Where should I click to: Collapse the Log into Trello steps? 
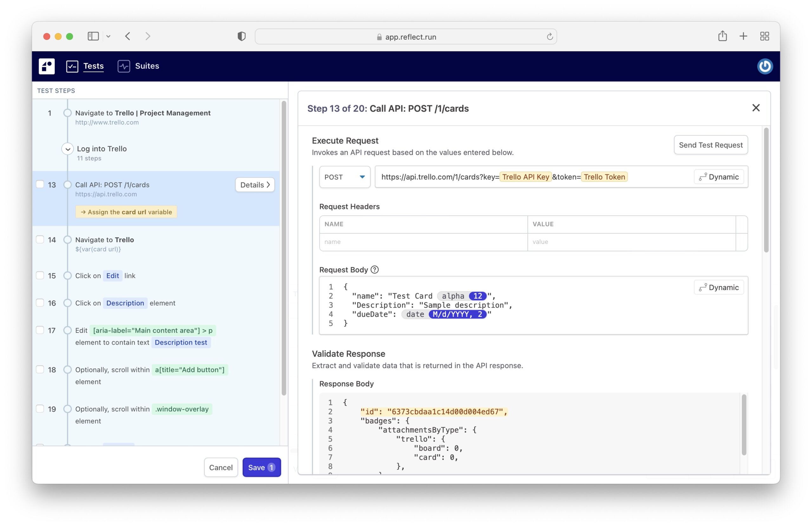pyautogui.click(x=67, y=149)
